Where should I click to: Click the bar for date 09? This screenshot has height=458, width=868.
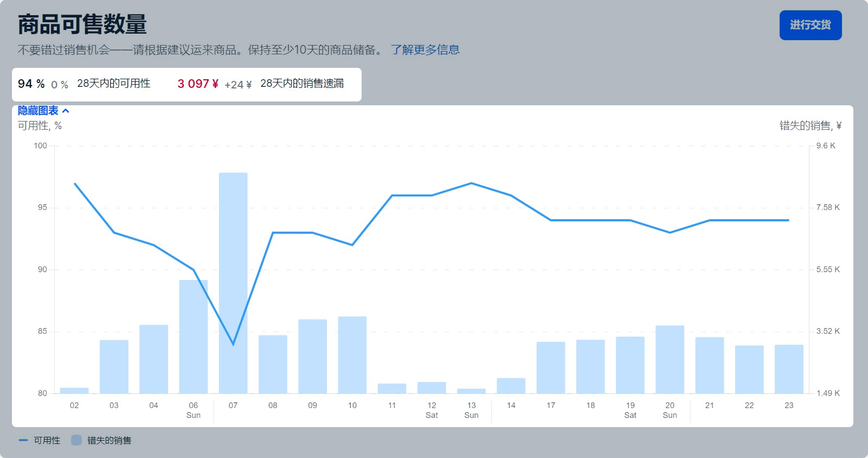313,357
